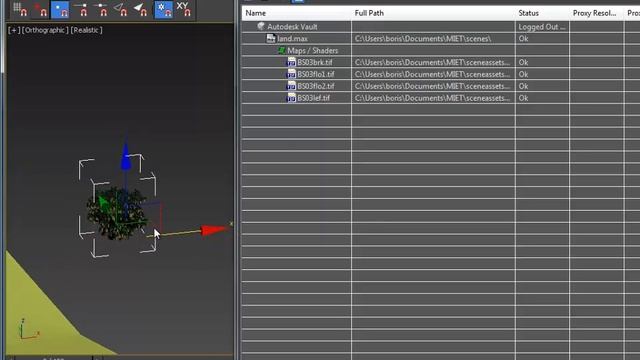Click the blue Z-axis gizmo arrow

[126, 156]
